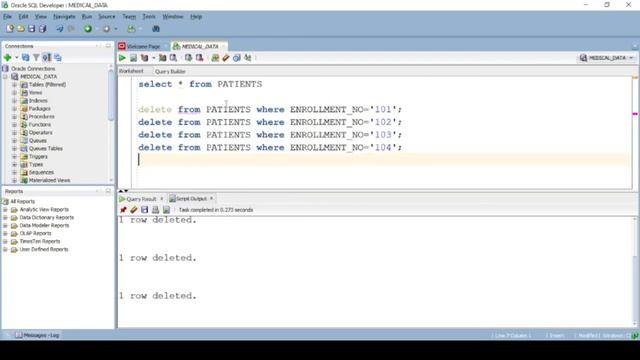The image size is (640, 360).
Task: Click the green Back navigation icon
Action: tap(88, 29)
